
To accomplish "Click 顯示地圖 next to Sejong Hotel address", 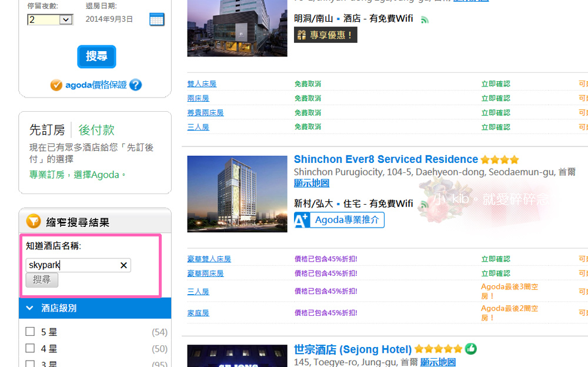I will (x=437, y=362).
